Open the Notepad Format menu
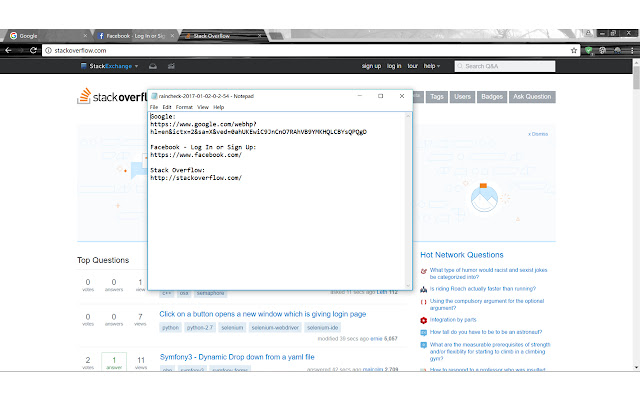 point(184,107)
